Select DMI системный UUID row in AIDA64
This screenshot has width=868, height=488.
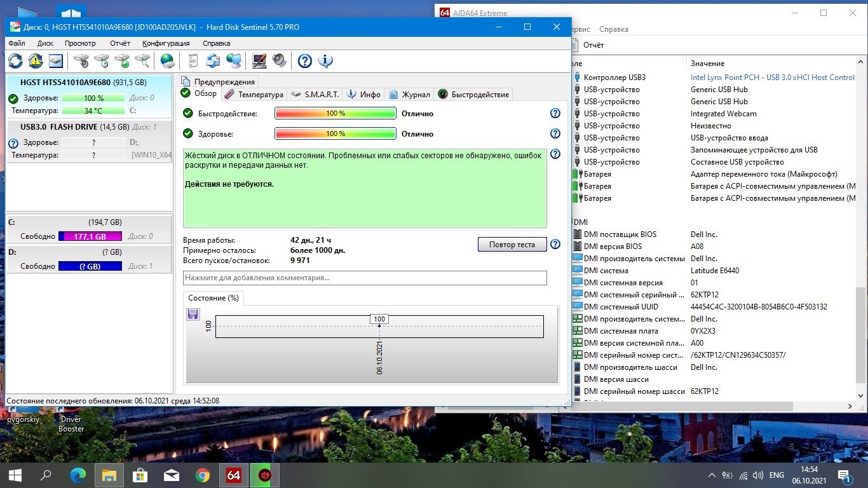pos(713,307)
